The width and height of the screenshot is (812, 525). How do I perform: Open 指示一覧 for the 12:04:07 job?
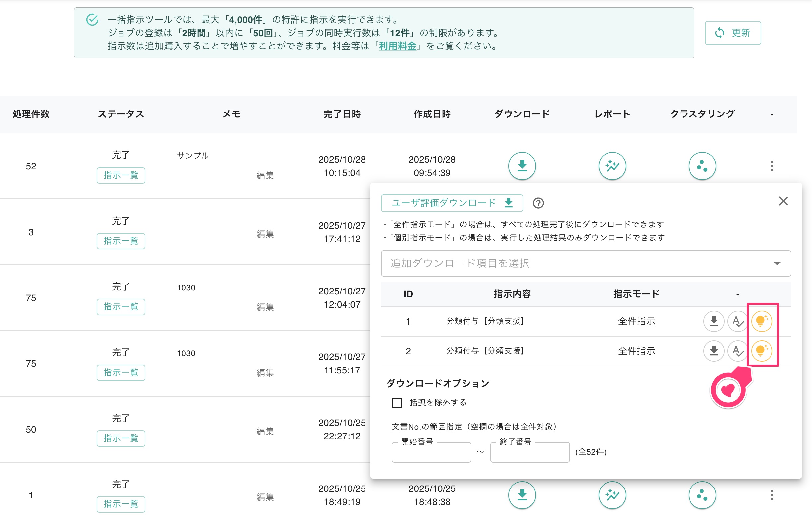[121, 307]
